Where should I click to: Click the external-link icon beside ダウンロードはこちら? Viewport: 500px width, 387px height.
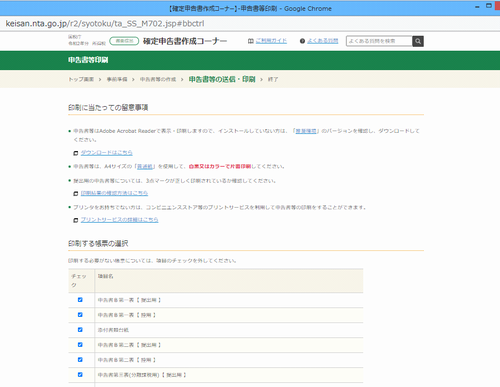(76, 153)
